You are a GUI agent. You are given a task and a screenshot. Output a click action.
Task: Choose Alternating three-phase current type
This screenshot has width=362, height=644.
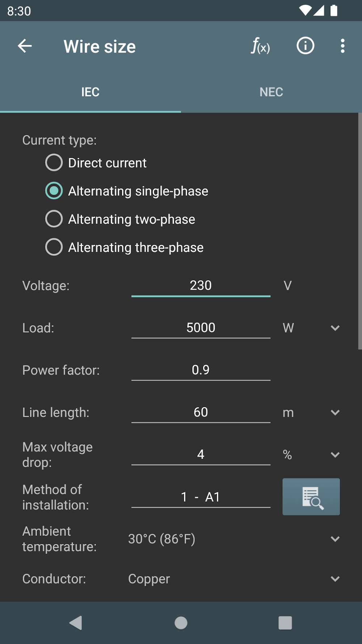click(54, 247)
